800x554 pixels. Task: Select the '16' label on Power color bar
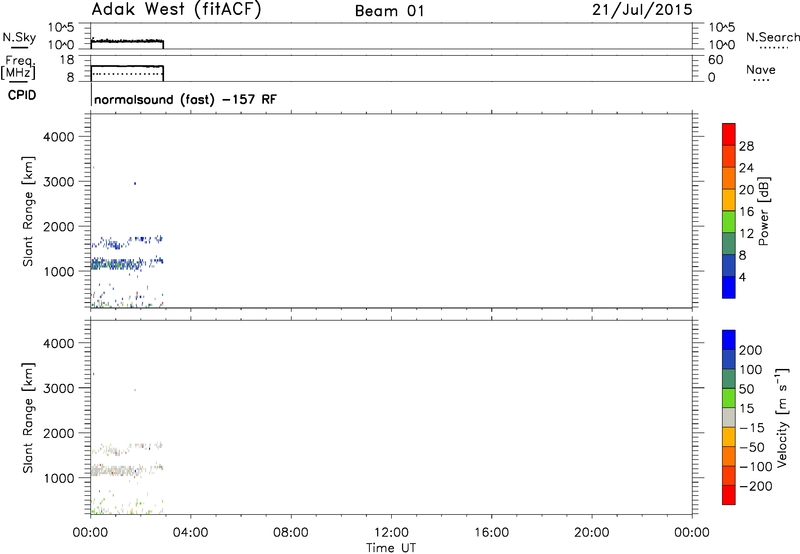click(x=746, y=212)
